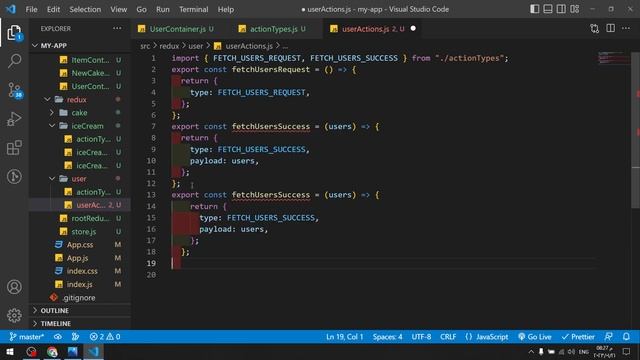
Task: Open Windows Start button
Action: pyautogui.click(x=10, y=351)
